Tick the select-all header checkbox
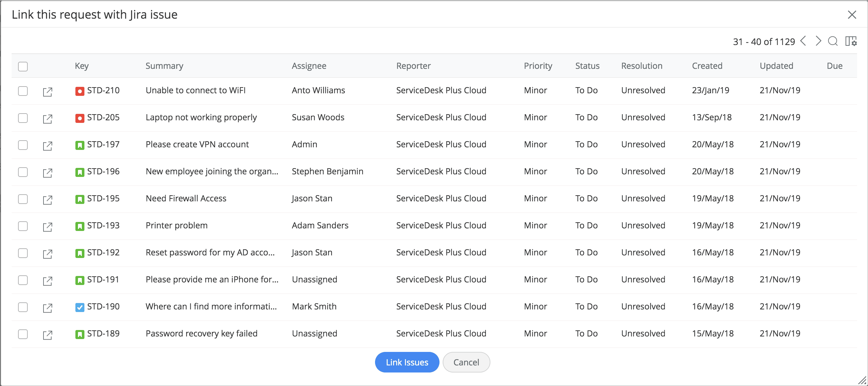The width and height of the screenshot is (868, 386). [23, 66]
